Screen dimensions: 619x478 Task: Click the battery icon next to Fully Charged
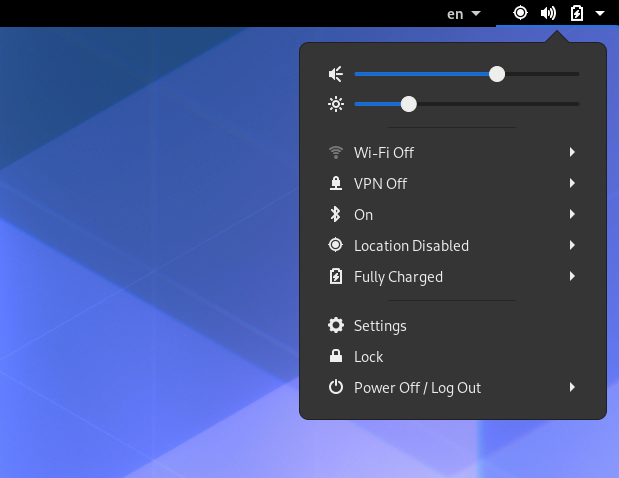(x=336, y=276)
